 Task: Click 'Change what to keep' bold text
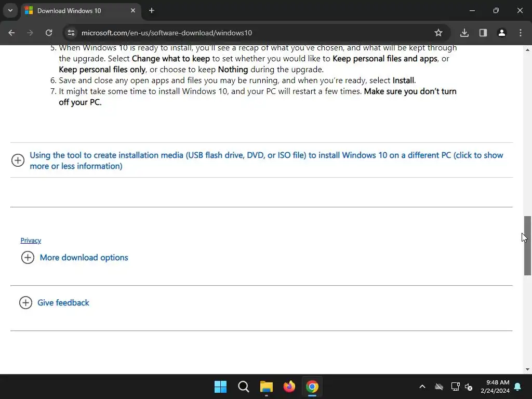click(x=170, y=58)
